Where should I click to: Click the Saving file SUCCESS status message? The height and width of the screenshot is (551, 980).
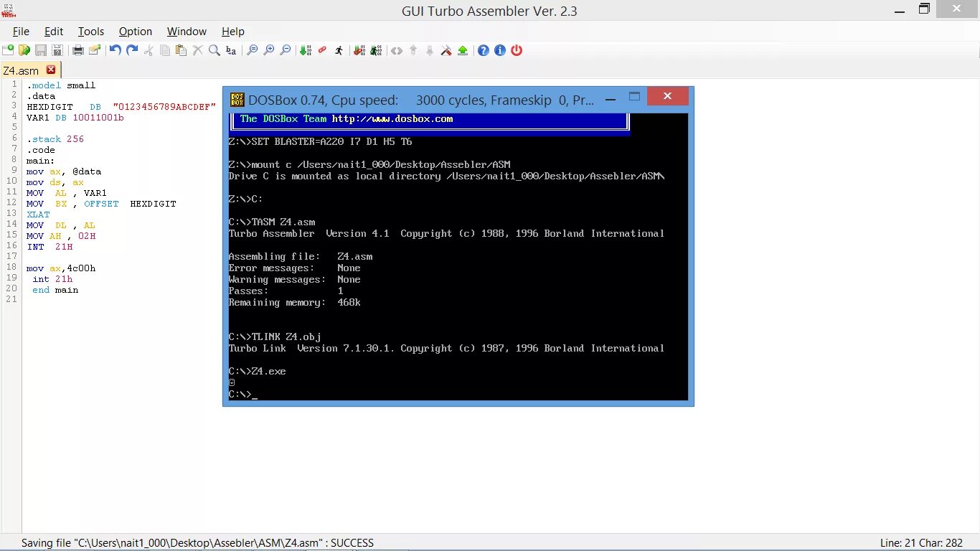click(x=197, y=543)
